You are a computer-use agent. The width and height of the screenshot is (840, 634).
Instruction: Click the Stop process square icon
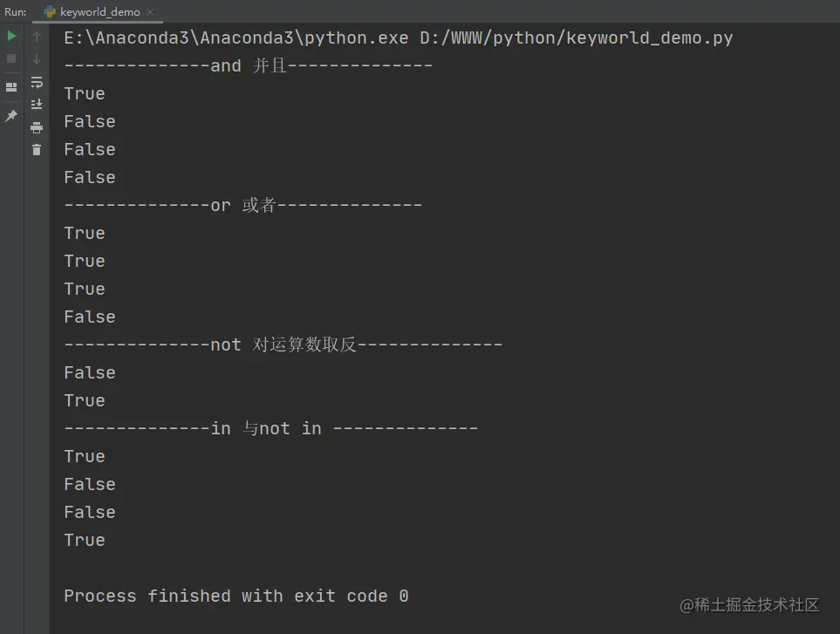[x=11, y=58]
